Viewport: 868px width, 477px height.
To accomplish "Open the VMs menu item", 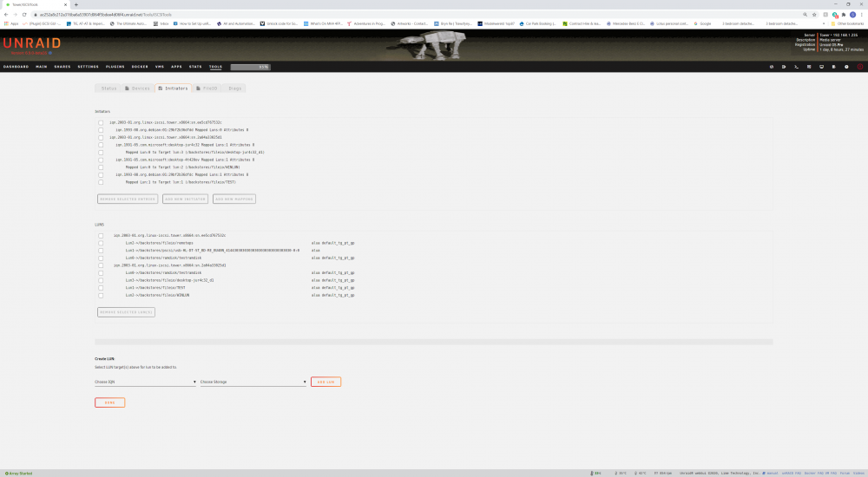I will point(160,67).
